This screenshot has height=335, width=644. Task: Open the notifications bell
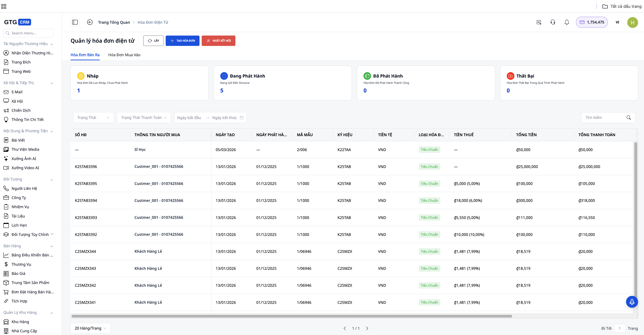[x=567, y=22]
